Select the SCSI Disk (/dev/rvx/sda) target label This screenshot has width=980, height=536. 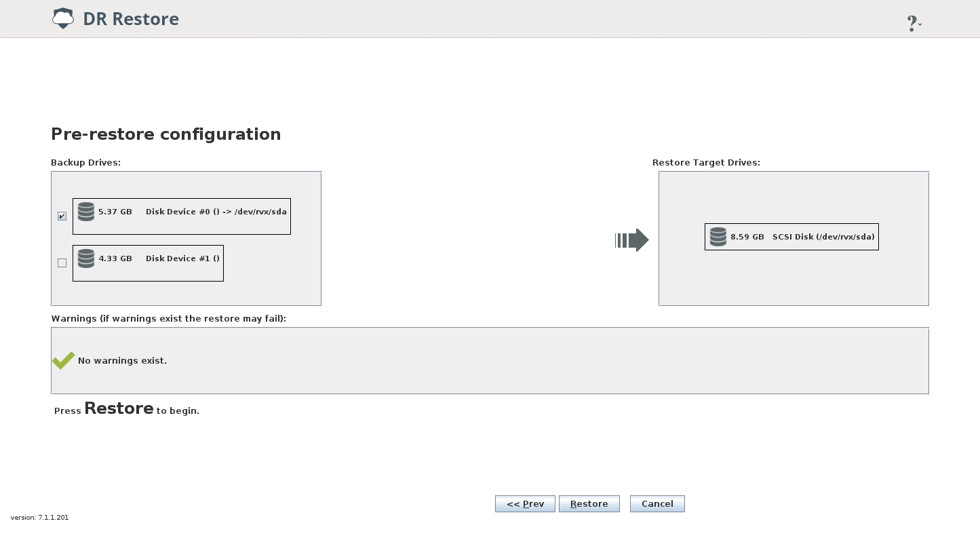[x=823, y=237]
